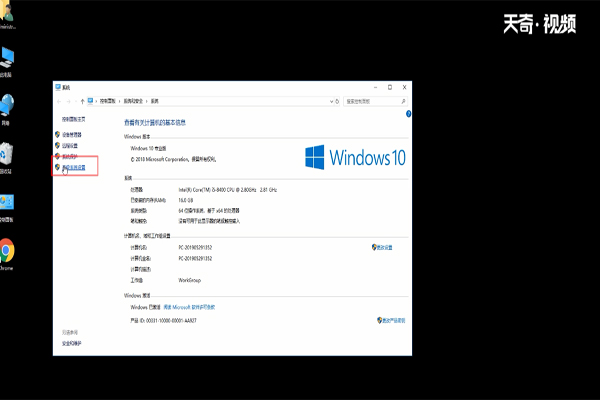Go up one level with the Up arrow

click(x=82, y=101)
